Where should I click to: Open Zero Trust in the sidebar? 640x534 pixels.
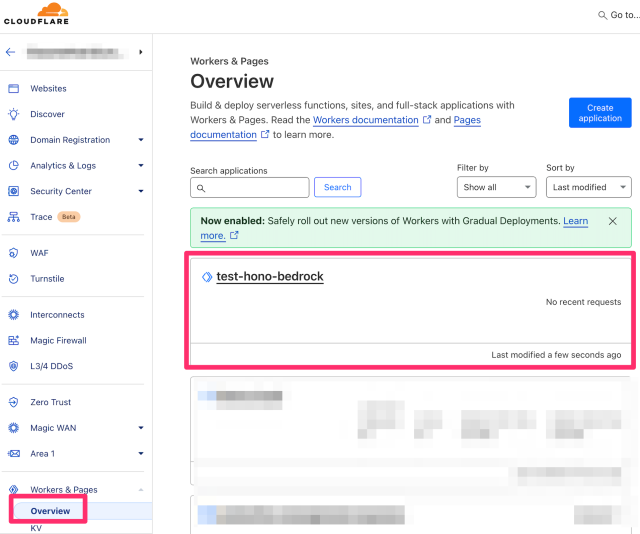[x=51, y=402]
